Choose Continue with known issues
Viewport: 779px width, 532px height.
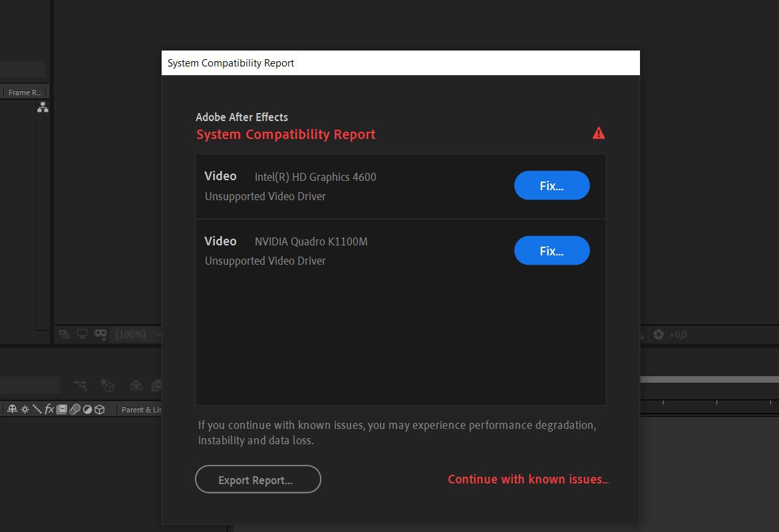pyautogui.click(x=528, y=479)
